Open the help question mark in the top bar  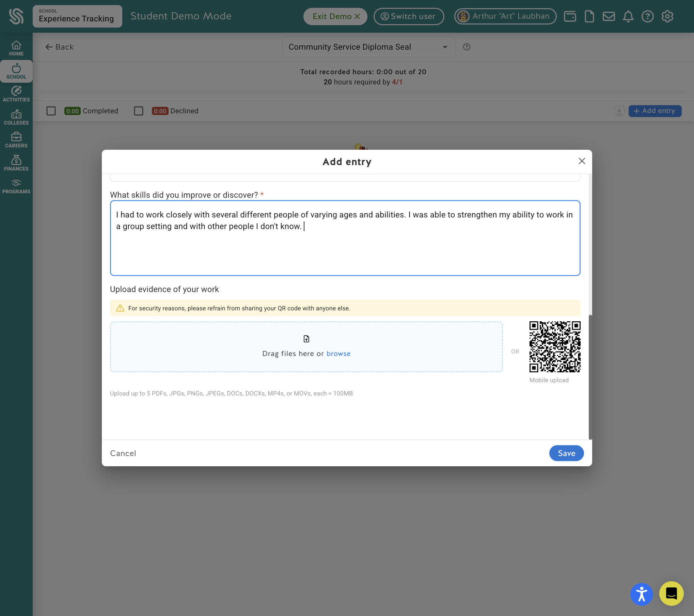pos(648,16)
